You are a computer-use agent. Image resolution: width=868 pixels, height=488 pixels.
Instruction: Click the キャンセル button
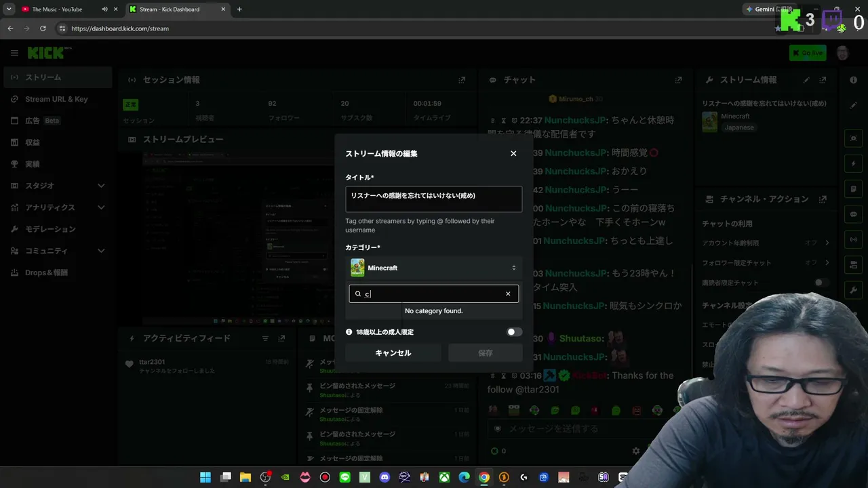point(393,352)
